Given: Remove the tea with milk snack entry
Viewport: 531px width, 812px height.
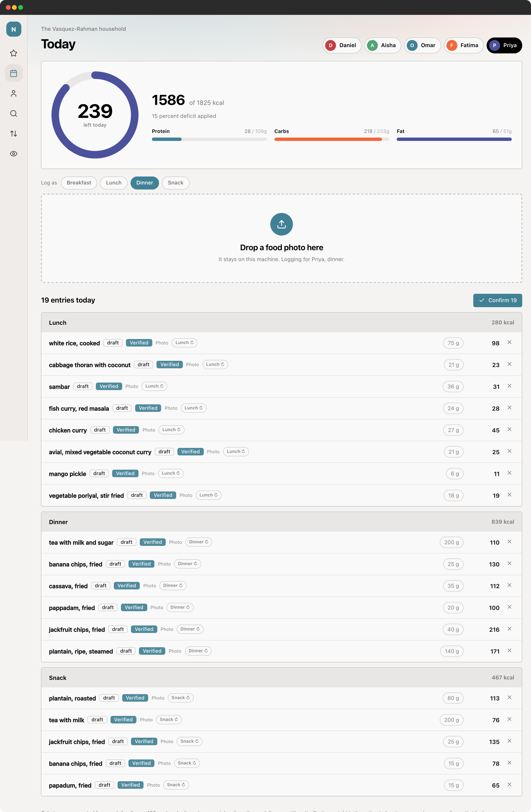Looking at the screenshot, I should [509, 719].
